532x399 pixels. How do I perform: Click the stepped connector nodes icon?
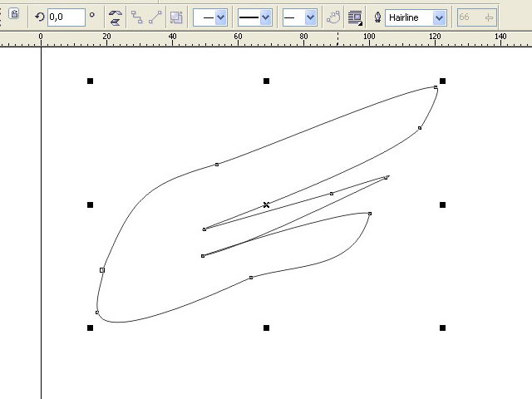(138, 17)
